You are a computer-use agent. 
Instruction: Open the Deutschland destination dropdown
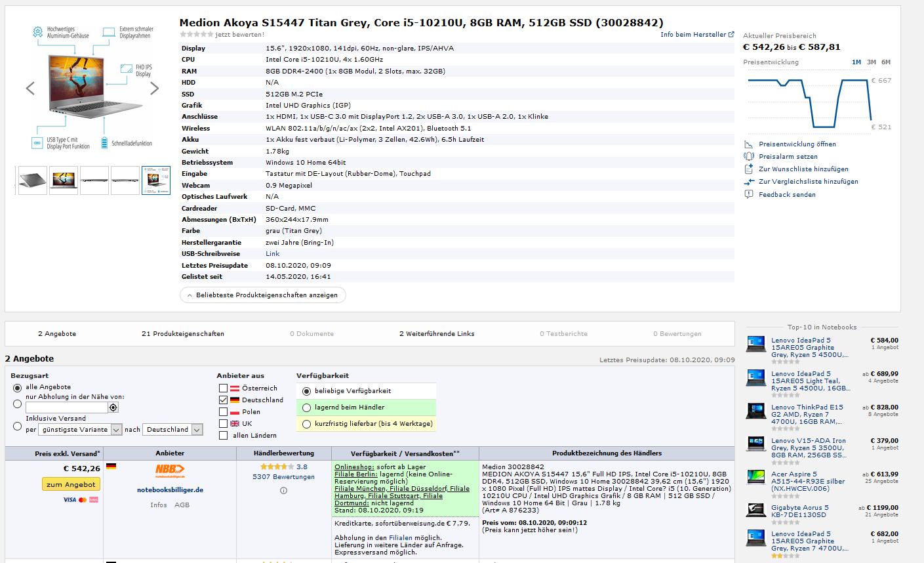click(172, 430)
